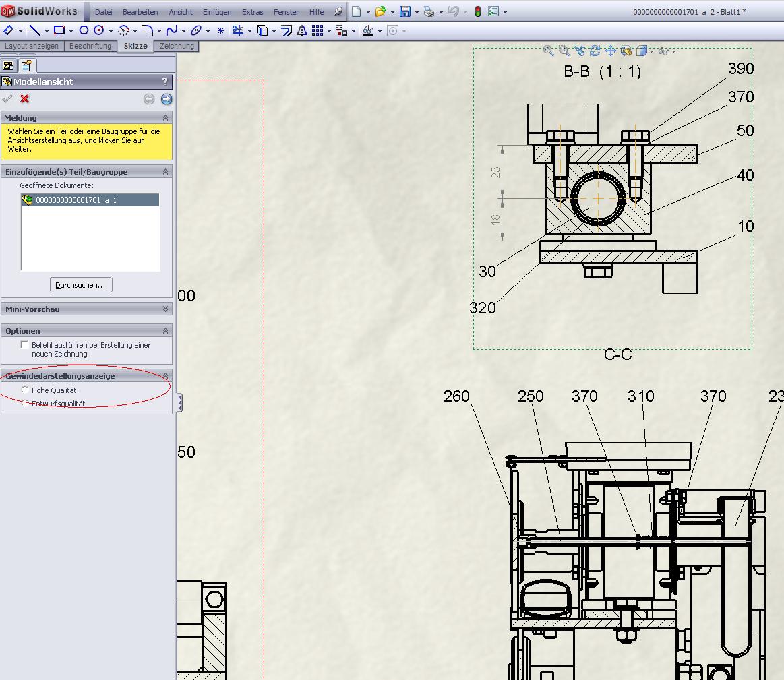The height and width of the screenshot is (680, 784).
Task: Click the blue Next arrow button
Action: pos(166,99)
